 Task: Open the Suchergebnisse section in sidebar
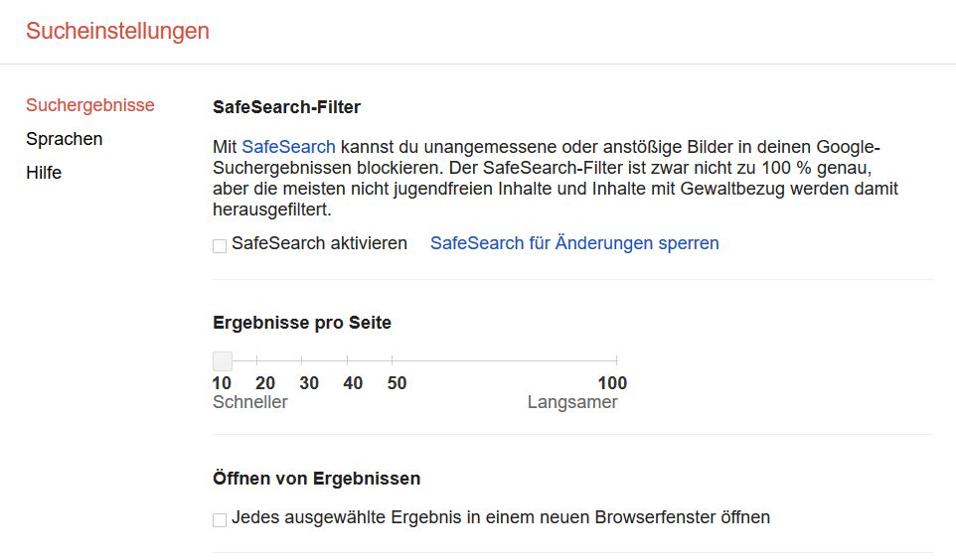(90, 105)
